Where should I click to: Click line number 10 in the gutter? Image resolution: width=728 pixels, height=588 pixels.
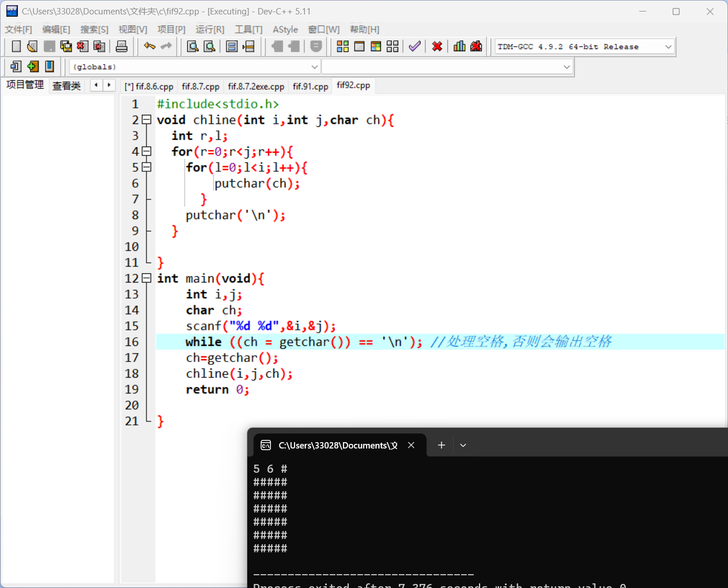click(132, 247)
